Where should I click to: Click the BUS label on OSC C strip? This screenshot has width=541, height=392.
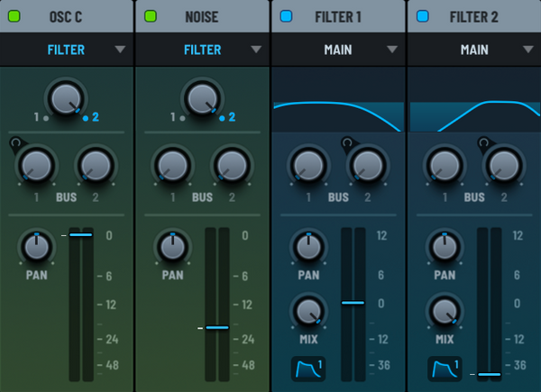[66, 197]
